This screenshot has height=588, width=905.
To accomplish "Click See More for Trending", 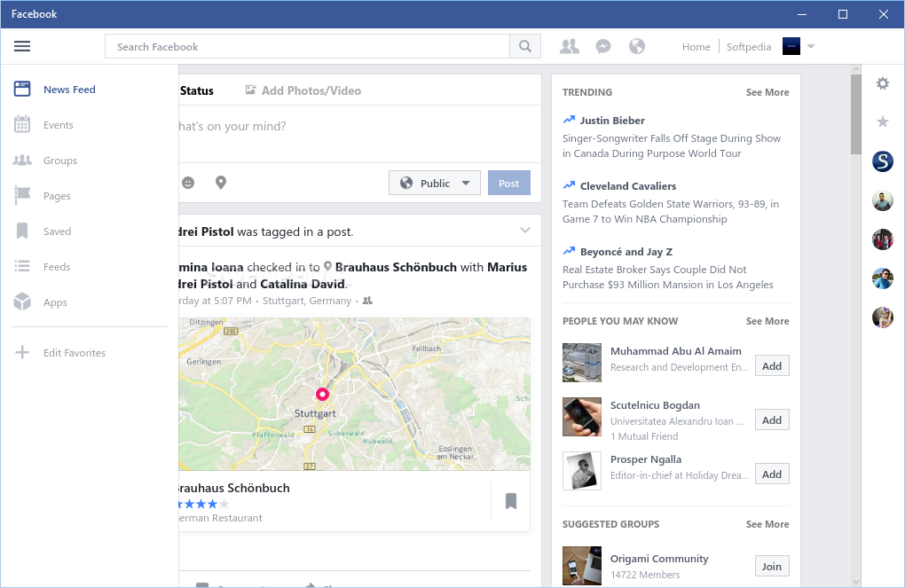I will point(767,92).
